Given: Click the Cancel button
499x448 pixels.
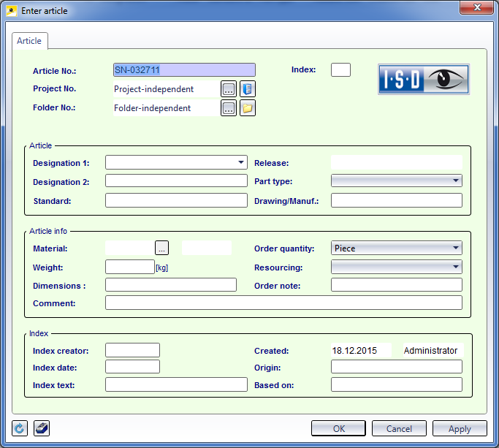Looking at the screenshot, I should [x=399, y=428].
